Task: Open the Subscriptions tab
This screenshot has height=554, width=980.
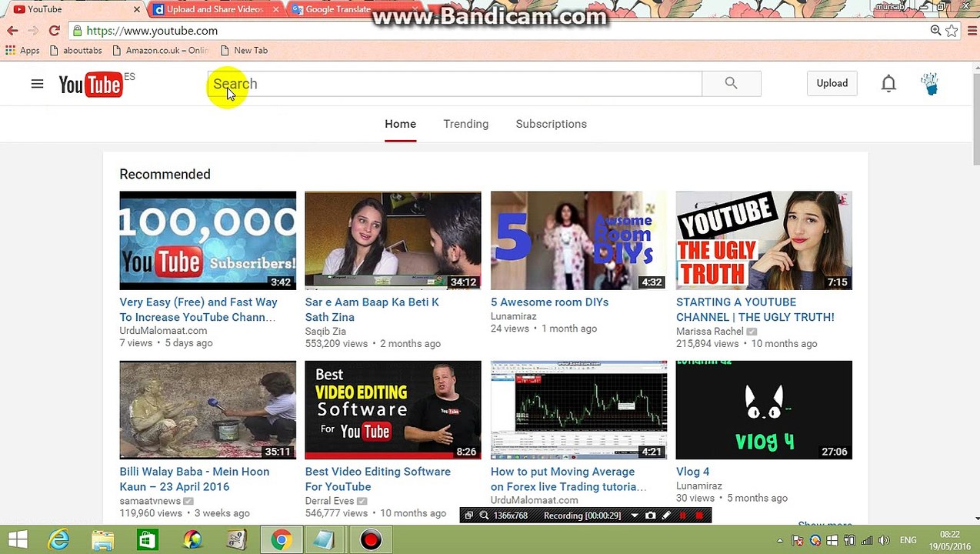Action: click(551, 124)
